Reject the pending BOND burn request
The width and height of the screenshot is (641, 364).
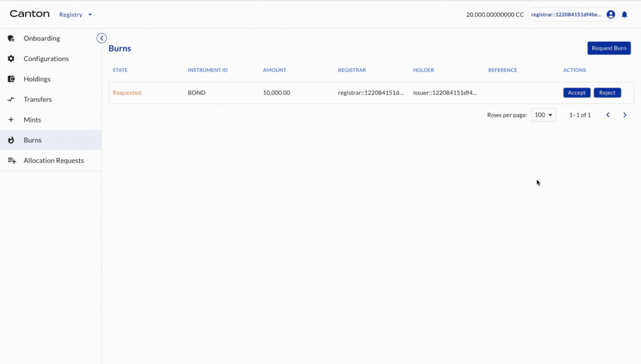[x=607, y=92]
